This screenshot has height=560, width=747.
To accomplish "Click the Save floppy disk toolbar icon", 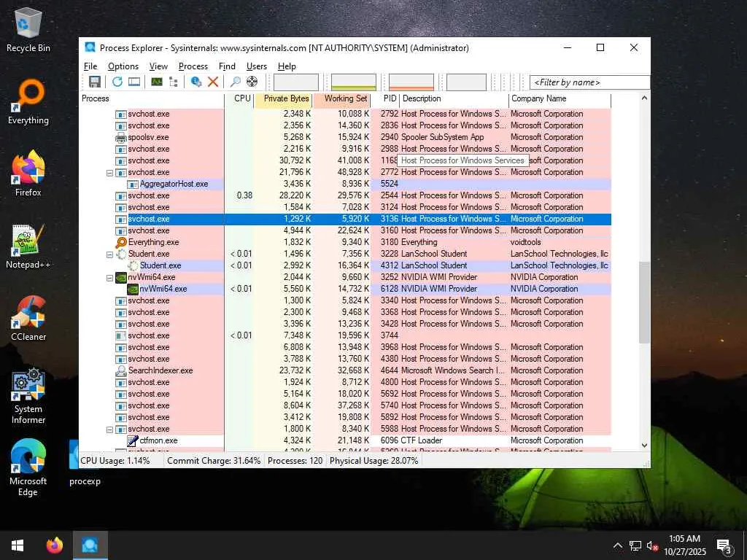I will pos(94,82).
